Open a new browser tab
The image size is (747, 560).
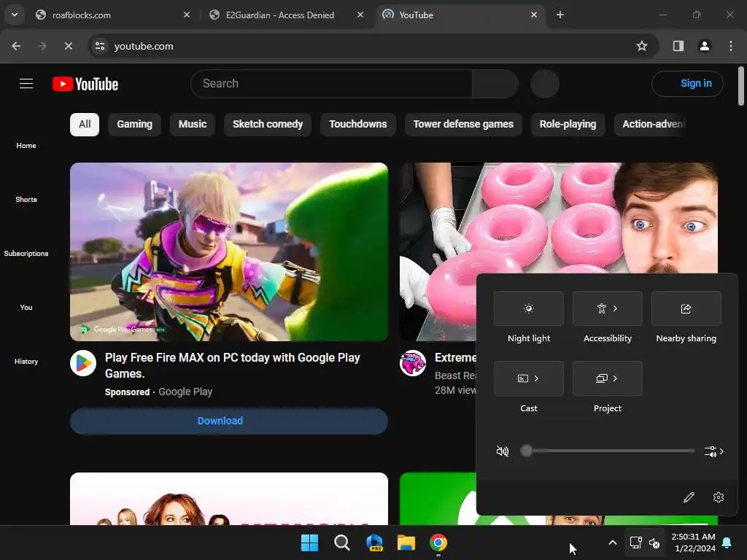(560, 15)
